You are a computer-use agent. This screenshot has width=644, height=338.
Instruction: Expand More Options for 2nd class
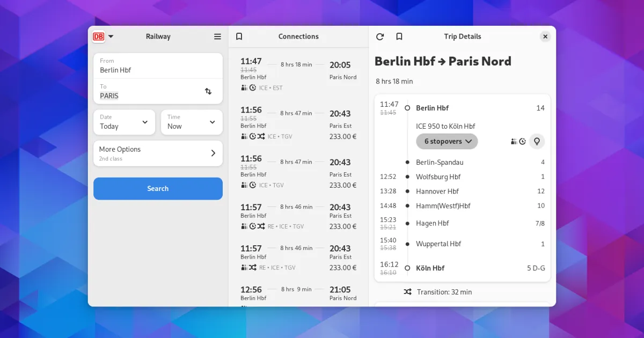pyautogui.click(x=158, y=153)
